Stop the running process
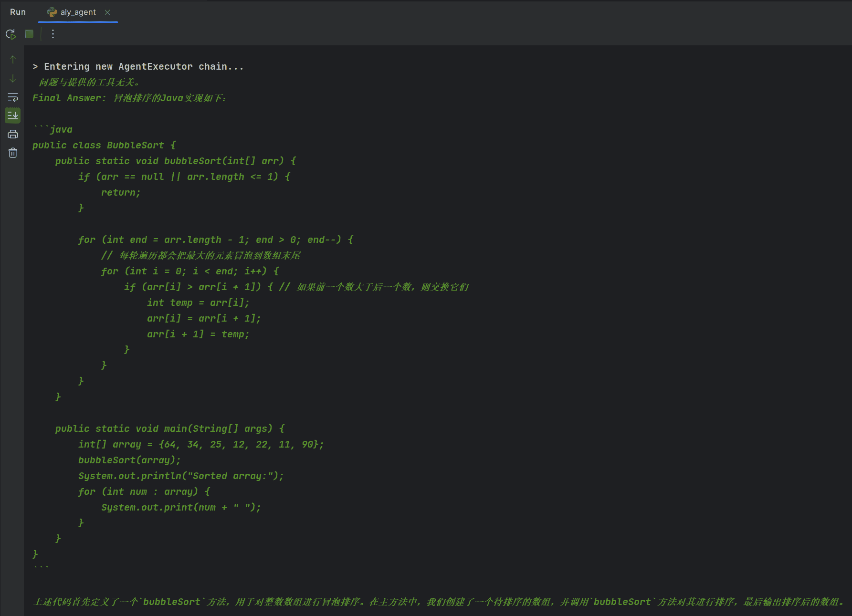The height and width of the screenshot is (616, 852). click(29, 34)
